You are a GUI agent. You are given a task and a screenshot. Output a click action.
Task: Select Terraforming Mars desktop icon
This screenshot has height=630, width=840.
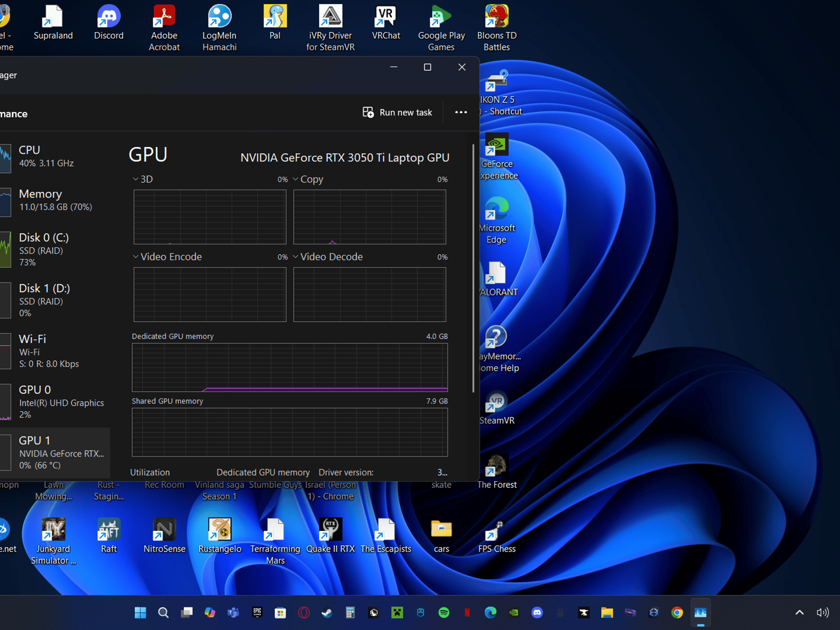[x=275, y=541]
